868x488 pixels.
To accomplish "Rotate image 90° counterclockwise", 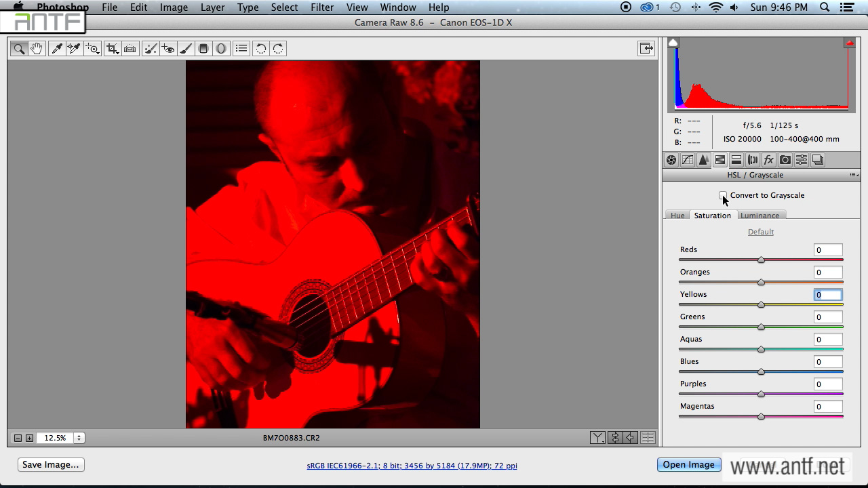I will [x=260, y=48].
